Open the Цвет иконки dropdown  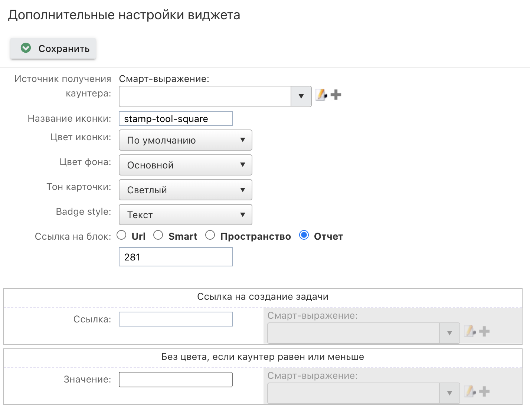[x=186, y=140]
